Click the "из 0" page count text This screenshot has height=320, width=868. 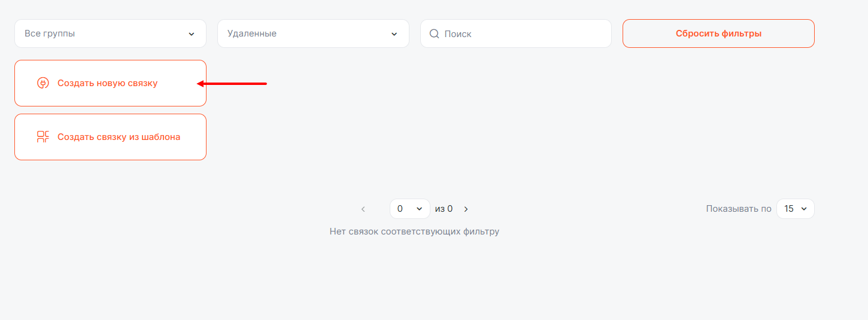(444, 209)
